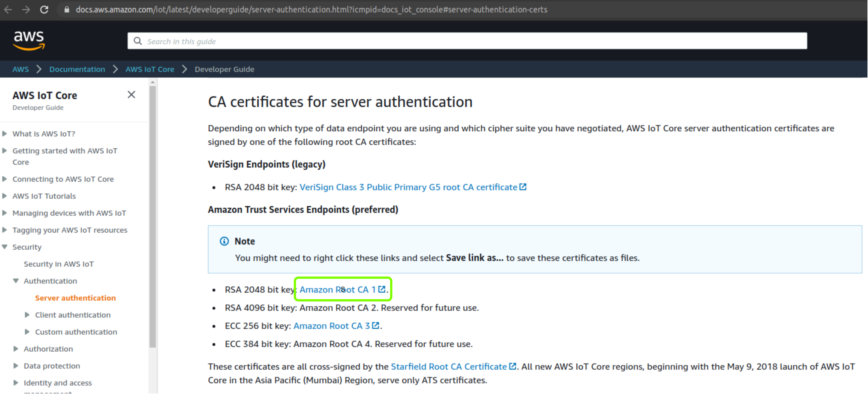Click external link icon after Starfield Root CA Certificate
The width and height of the screenshot is (868, 394).
pyautogui.click(x=512, y=366)
